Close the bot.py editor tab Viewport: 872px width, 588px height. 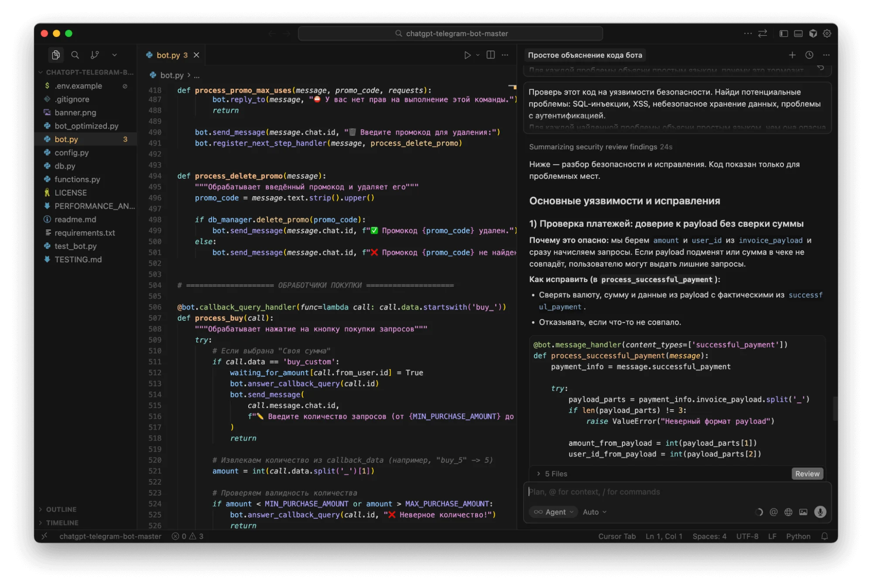click(x=197, y=55)
